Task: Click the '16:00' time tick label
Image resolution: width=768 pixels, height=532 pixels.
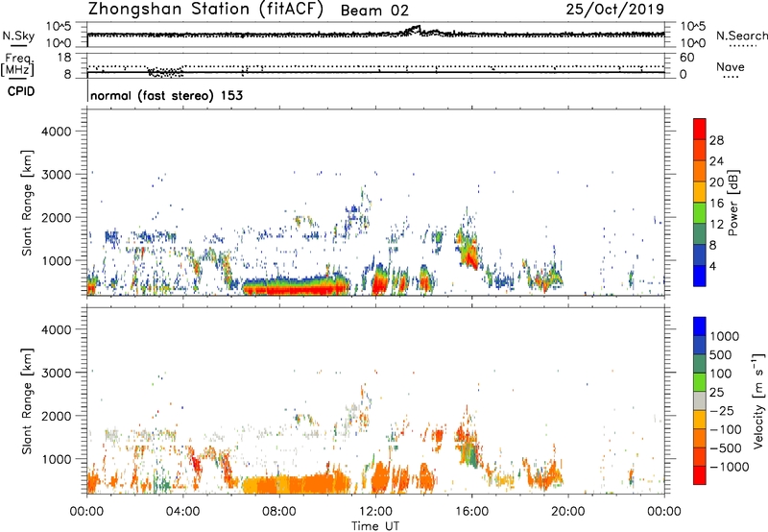Action: coord(471,512)
